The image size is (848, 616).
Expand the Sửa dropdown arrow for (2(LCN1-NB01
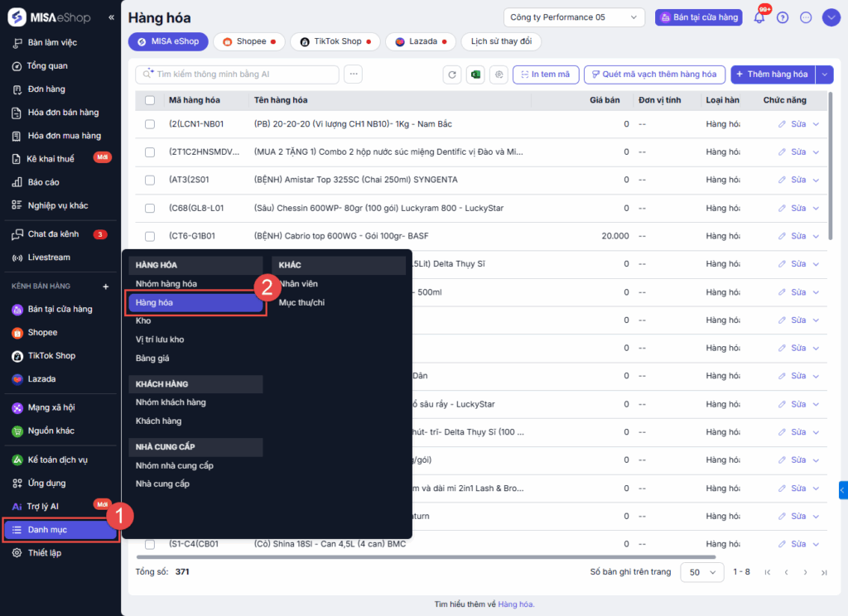[816, 124]
